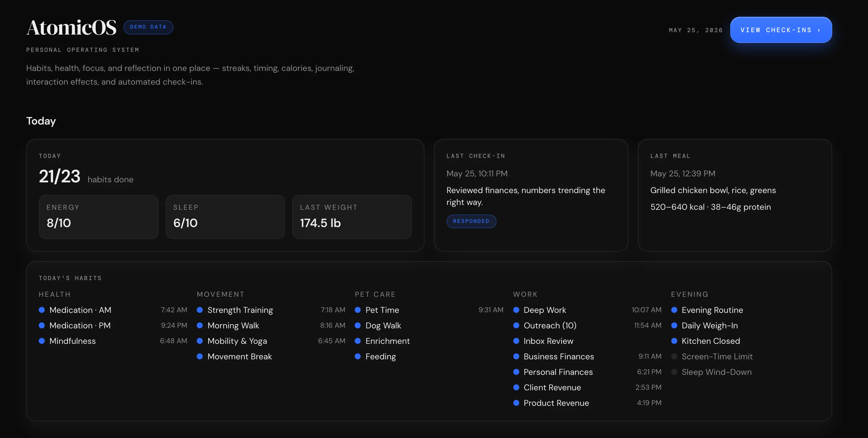Toggle the Movement Break status dot
The image size is (868, 438).
point(200,356)
